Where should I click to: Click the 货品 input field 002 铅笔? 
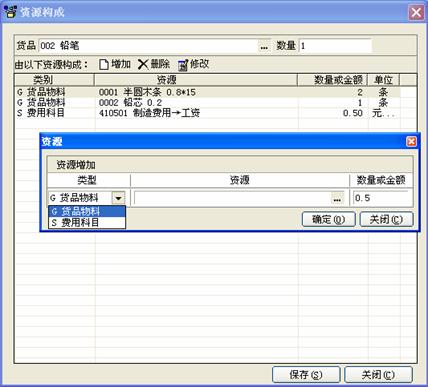click(149, 46)
